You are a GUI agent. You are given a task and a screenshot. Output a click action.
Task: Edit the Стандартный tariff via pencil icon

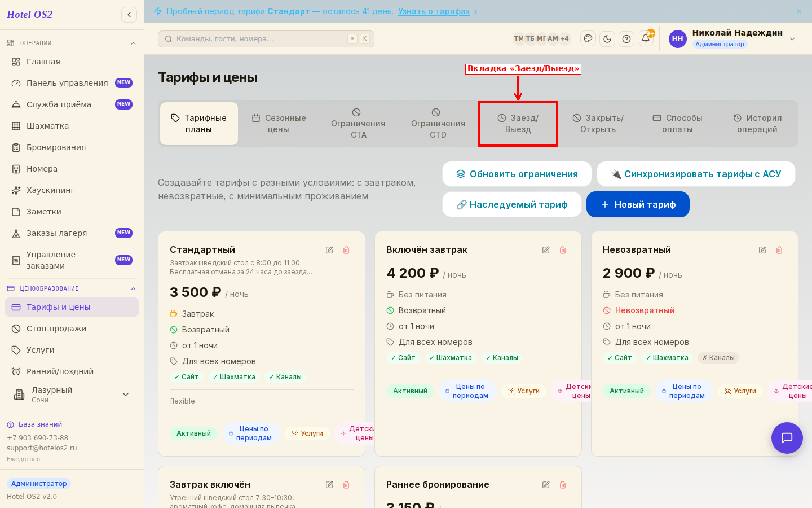point(329,250)
